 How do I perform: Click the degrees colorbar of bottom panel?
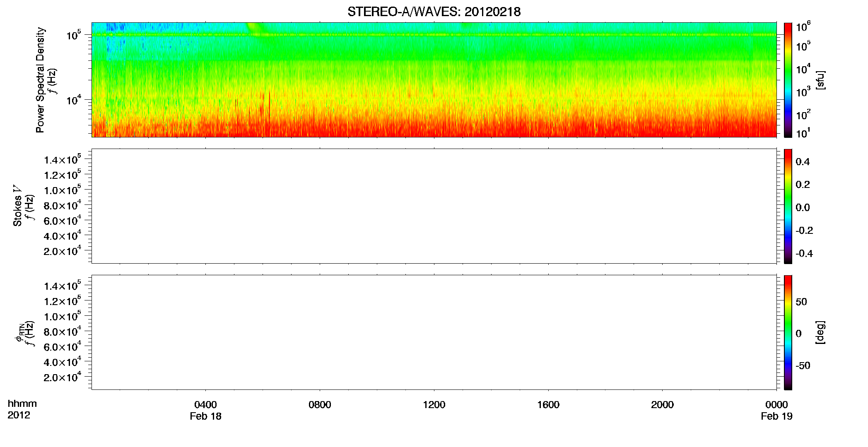point(788,332)
